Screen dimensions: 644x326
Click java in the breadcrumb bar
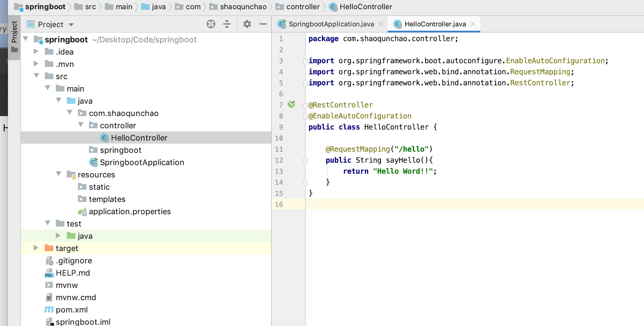click(159, 7)
